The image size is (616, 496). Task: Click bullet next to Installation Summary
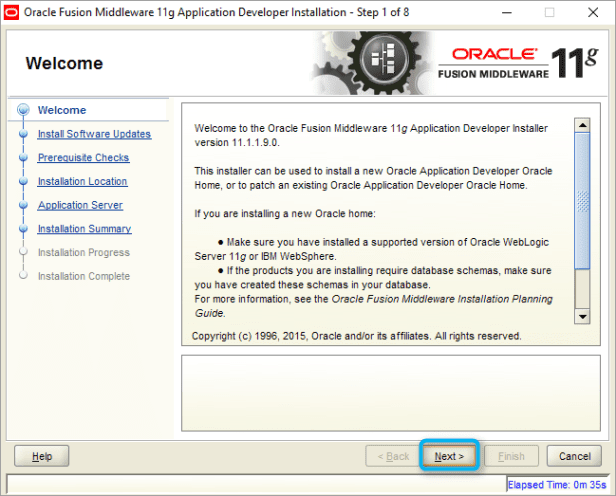(x=24, y=229)
